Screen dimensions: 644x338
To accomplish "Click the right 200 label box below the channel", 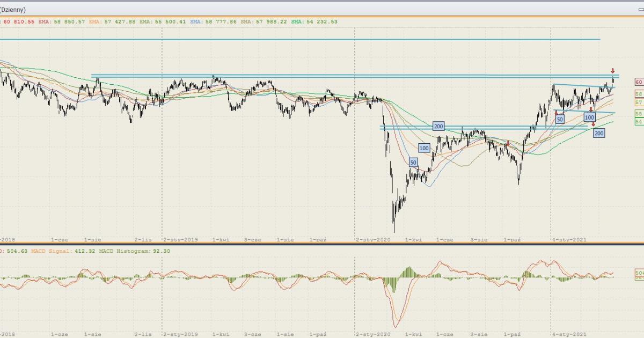I will [599, 133].
